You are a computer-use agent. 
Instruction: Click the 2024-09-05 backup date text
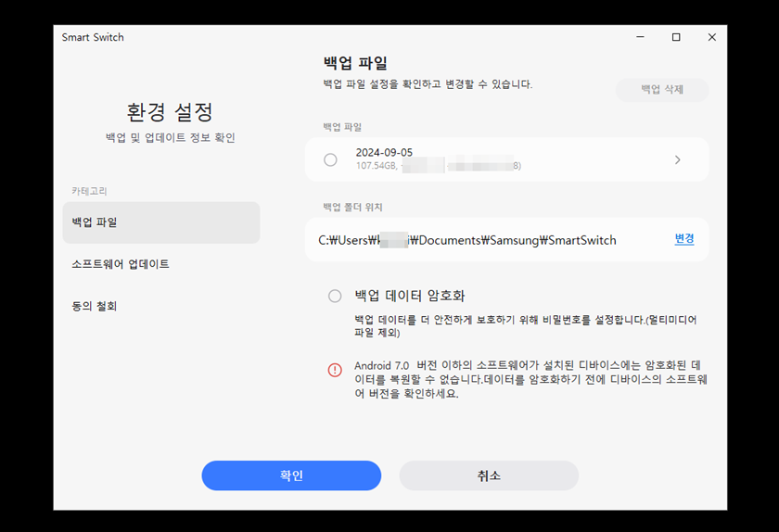(384, 153)
